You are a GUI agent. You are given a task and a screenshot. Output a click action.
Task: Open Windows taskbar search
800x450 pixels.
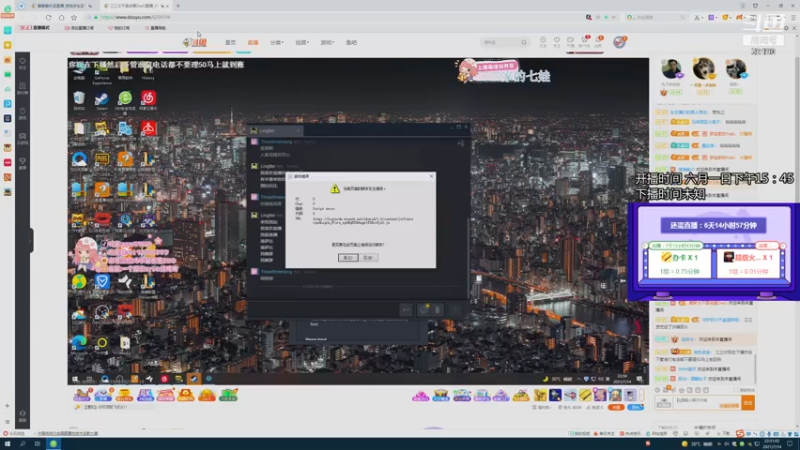coord(22,444)
